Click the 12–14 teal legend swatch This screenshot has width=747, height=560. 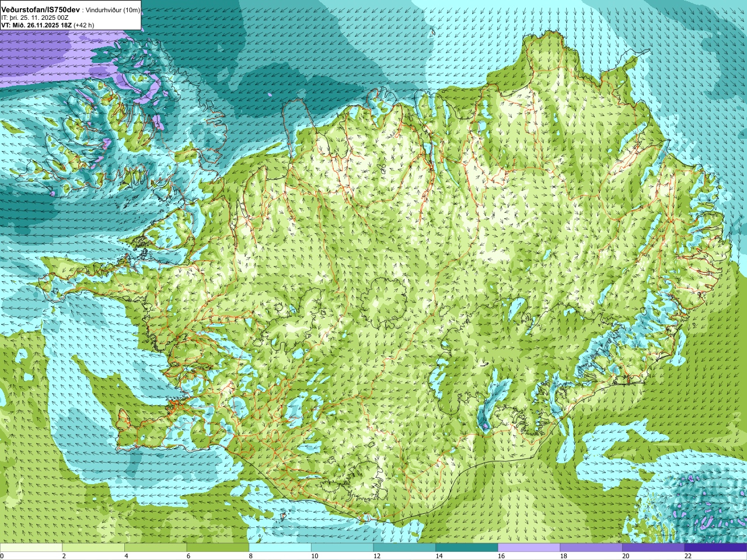click(404, 548)
